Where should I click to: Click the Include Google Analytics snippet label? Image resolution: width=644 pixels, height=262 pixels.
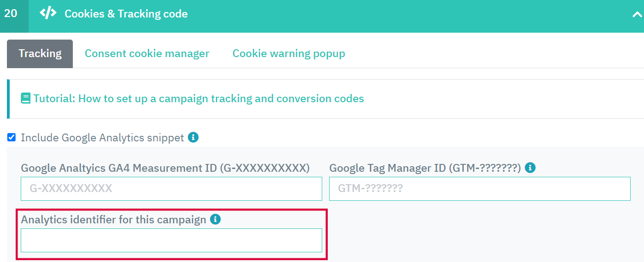pyautogui.click(x=102, y=138)
